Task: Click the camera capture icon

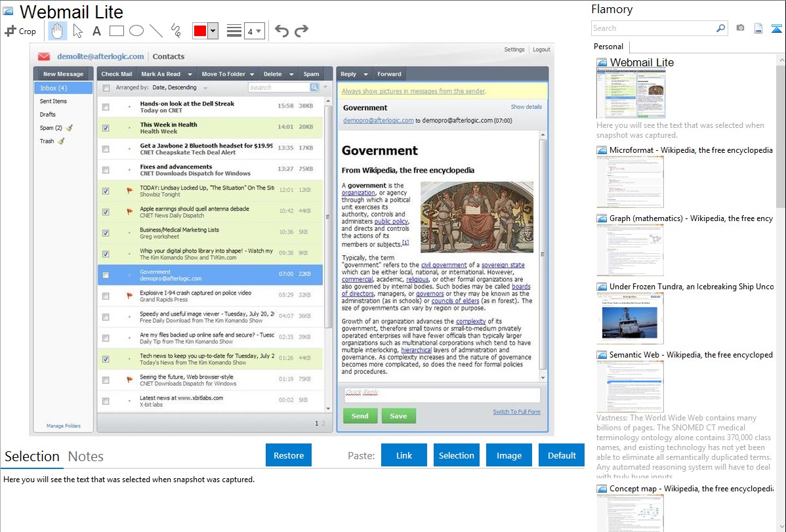Action: [x=740, y=28]
